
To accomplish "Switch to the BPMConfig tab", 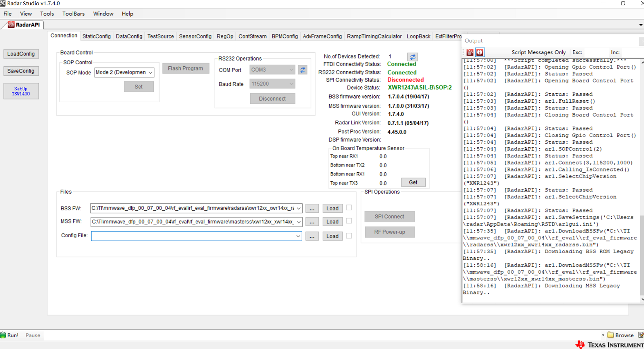I will pos(285,36).
